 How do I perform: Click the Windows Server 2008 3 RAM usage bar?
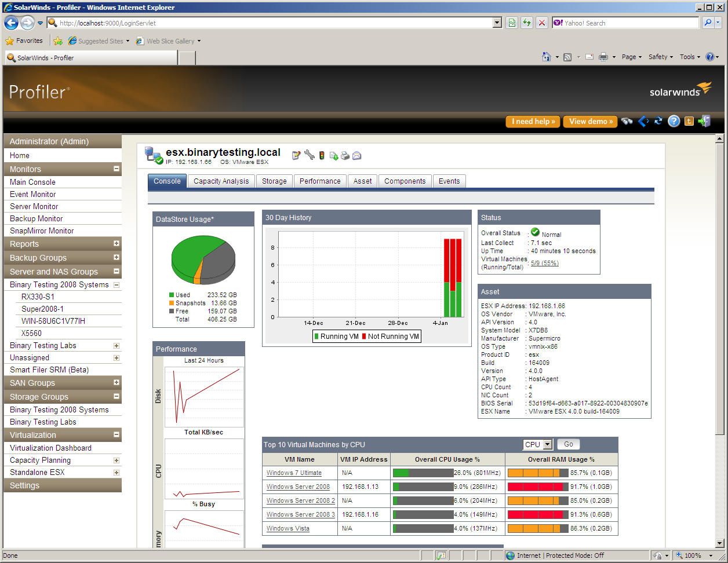(x=538, y=514)
